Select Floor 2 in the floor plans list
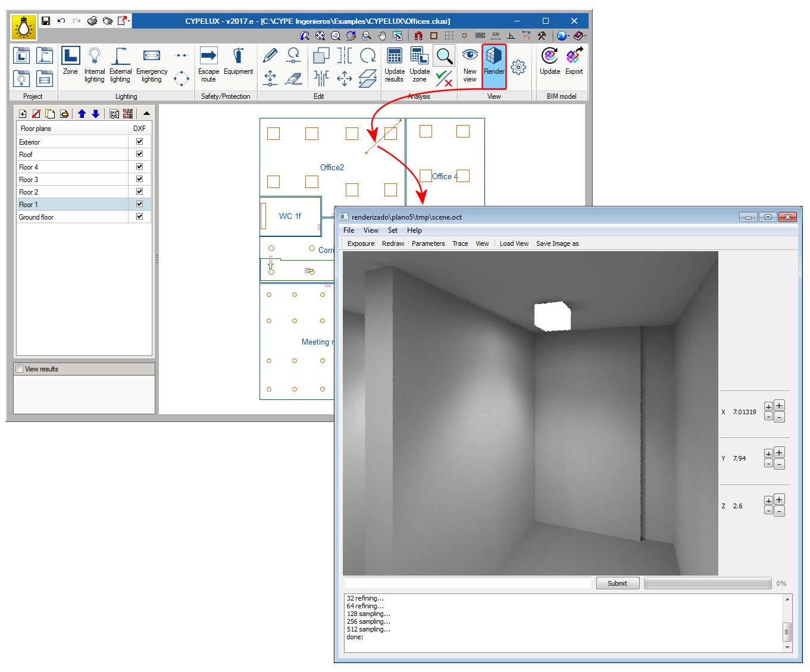 click(29, 192)
